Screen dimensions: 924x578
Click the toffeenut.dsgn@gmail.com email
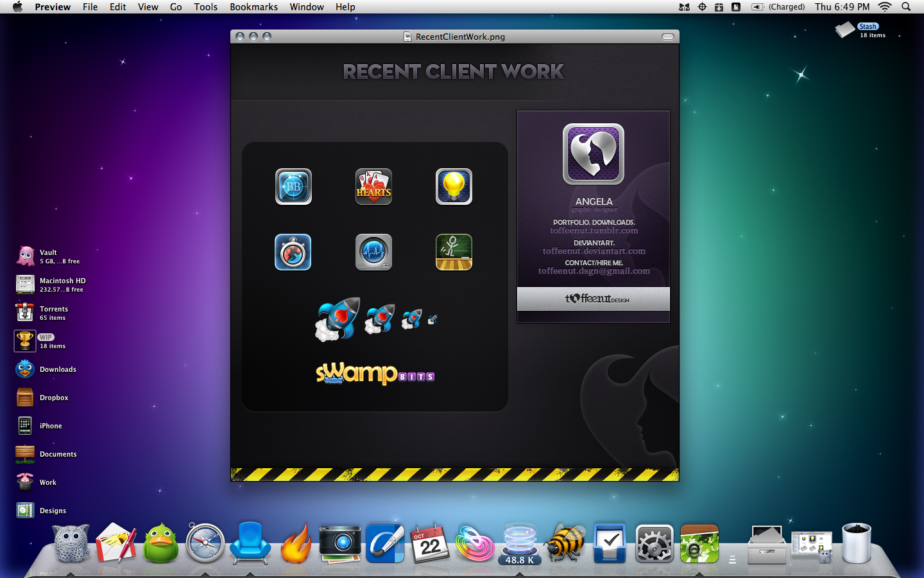pyautogui.click(x=594, y=271)
